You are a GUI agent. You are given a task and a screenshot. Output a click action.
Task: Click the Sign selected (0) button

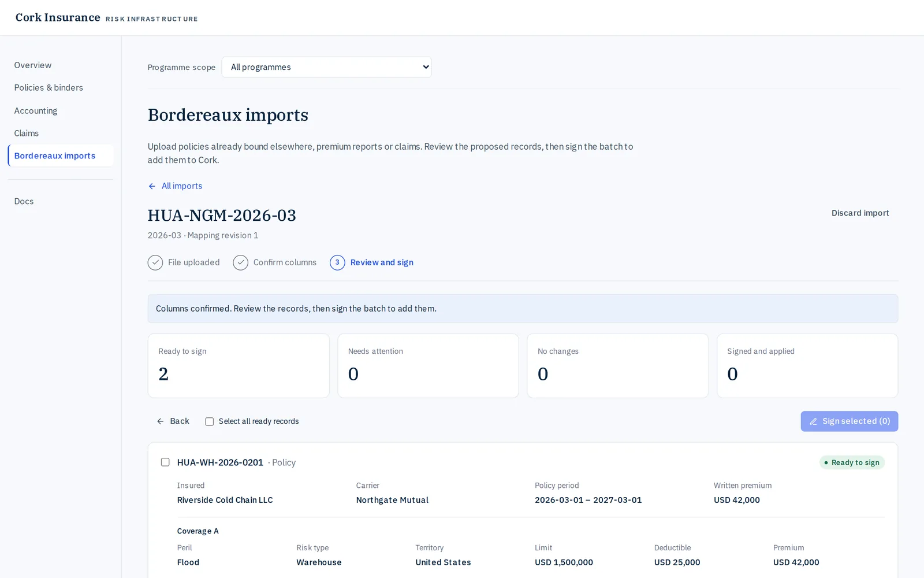click(x=850, y=421)
